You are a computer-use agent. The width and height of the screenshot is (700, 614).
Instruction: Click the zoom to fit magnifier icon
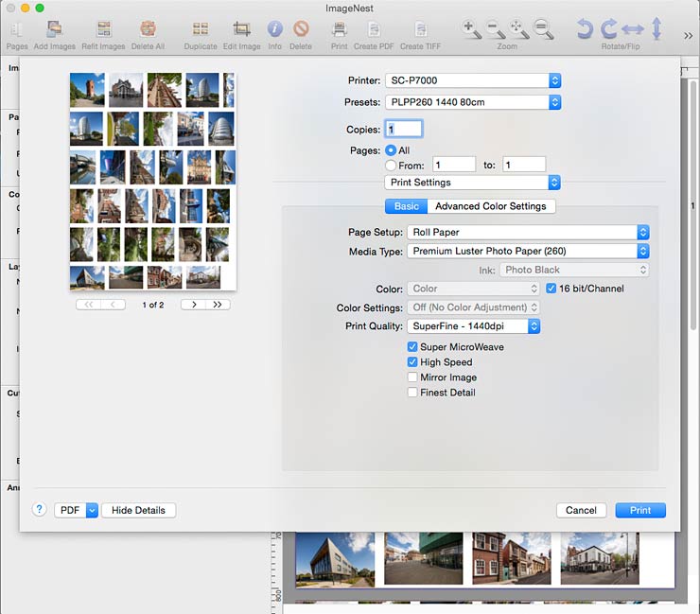(519, 29)
